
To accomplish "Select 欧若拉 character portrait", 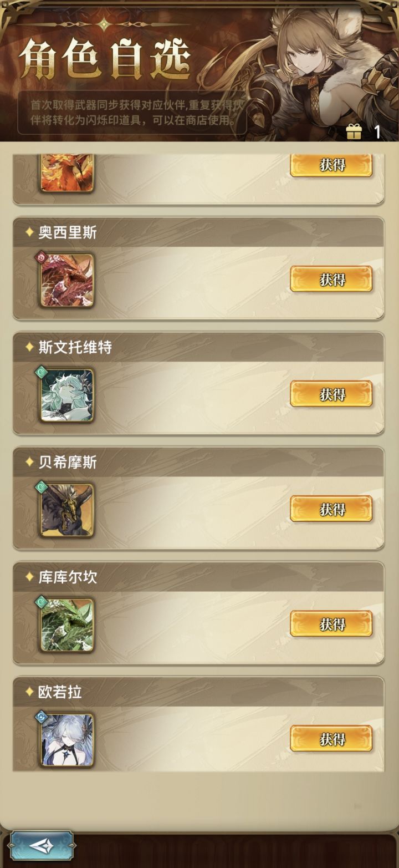I will [66, 740].
